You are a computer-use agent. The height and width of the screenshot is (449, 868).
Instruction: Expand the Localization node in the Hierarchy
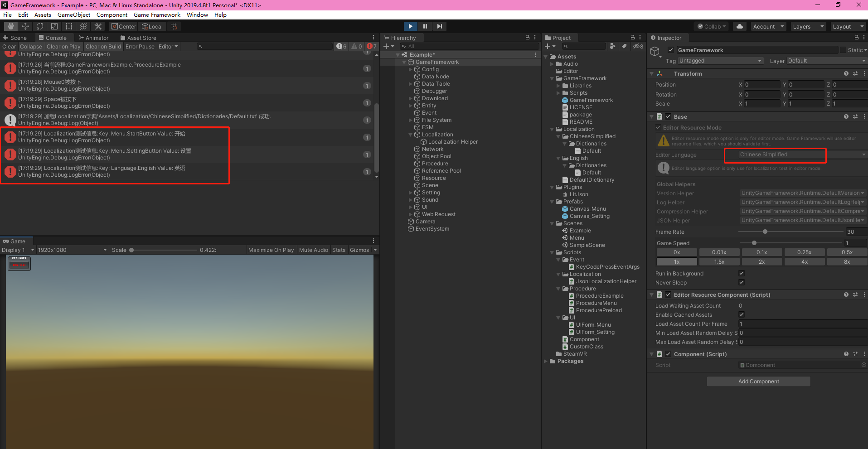[x=410, y=134]
